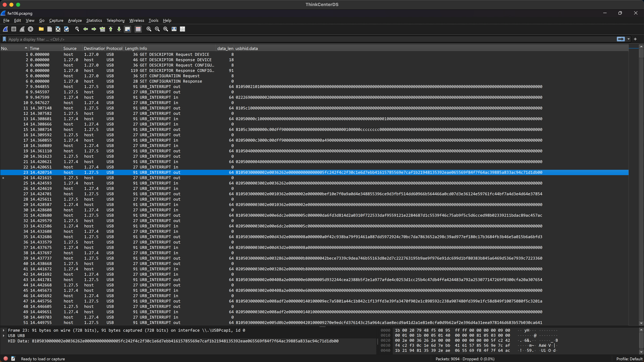This screenshot has height=362, width=644.
Task: Save this capture file icon
Action: point(49,29)
